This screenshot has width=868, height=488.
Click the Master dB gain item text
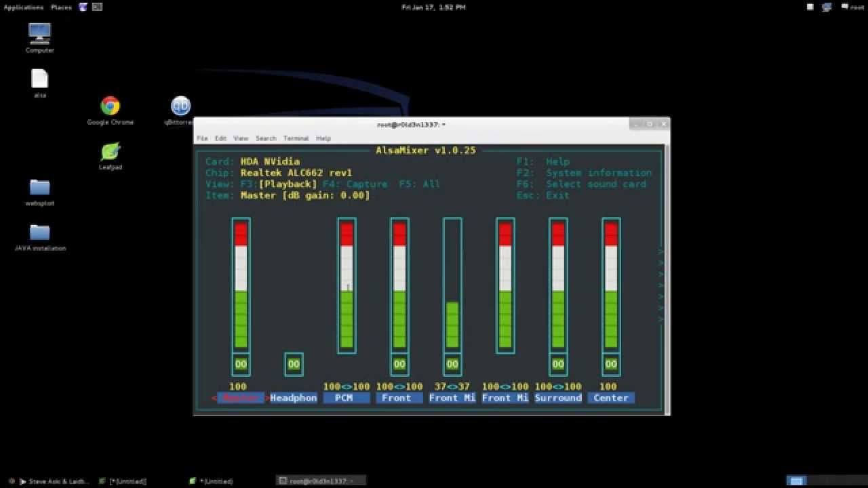[x=305, y=195]
